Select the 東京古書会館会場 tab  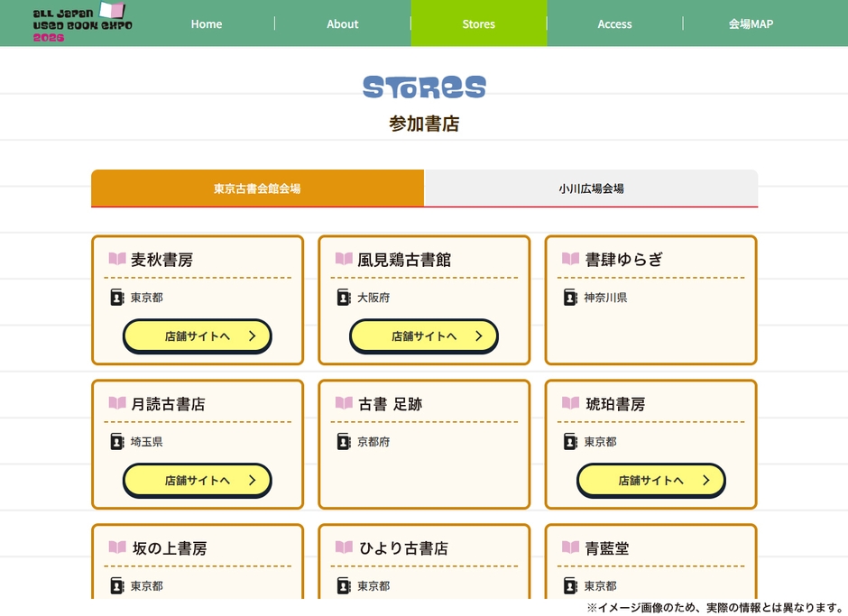(x=256, y=188)
